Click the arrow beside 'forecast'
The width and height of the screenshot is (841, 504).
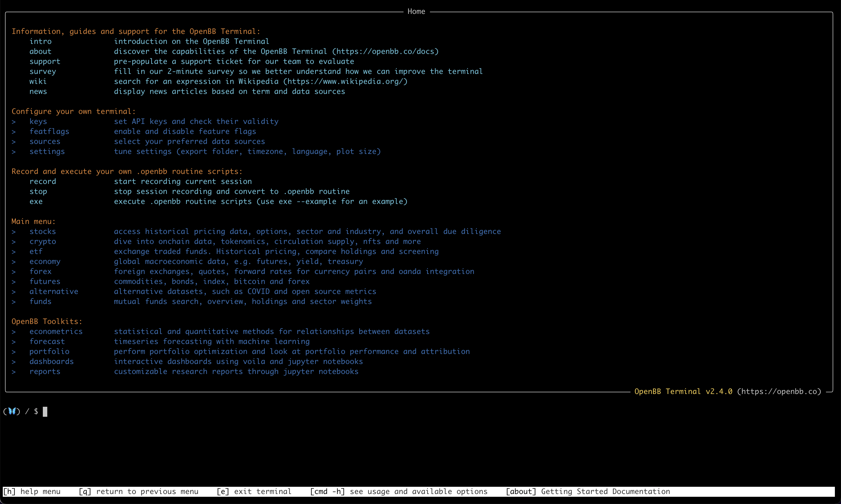[x=14, y=342]
